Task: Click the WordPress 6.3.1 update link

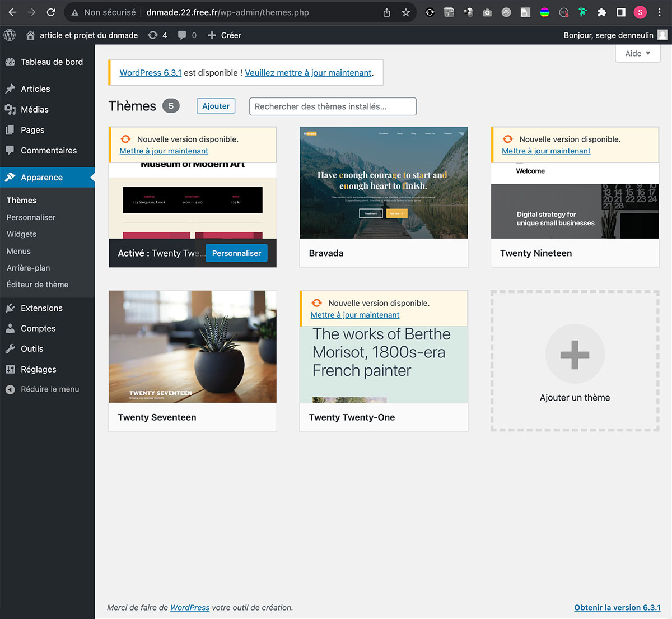Action: pyautogui.click(x=150, y=73)
